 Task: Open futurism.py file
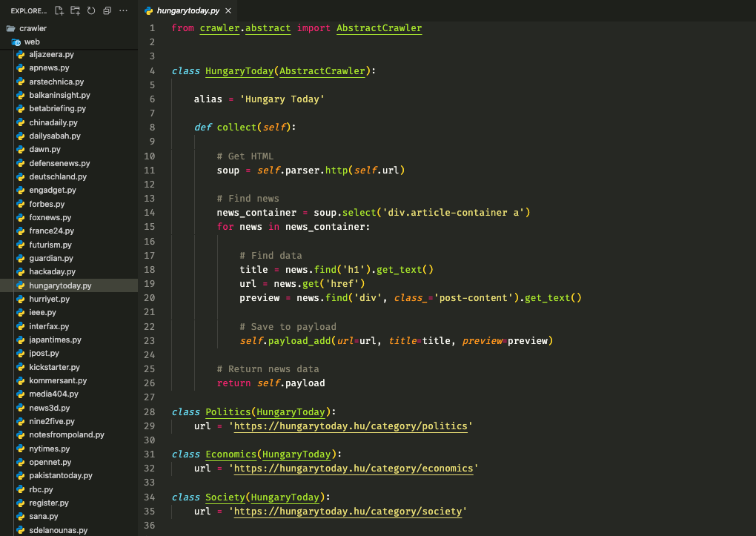coord(69,245)
